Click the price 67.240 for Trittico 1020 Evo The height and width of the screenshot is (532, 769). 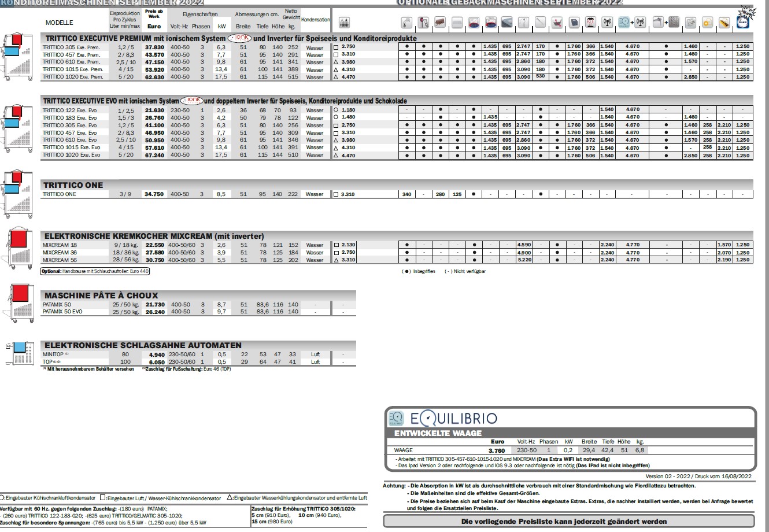[x=154, y=155]
